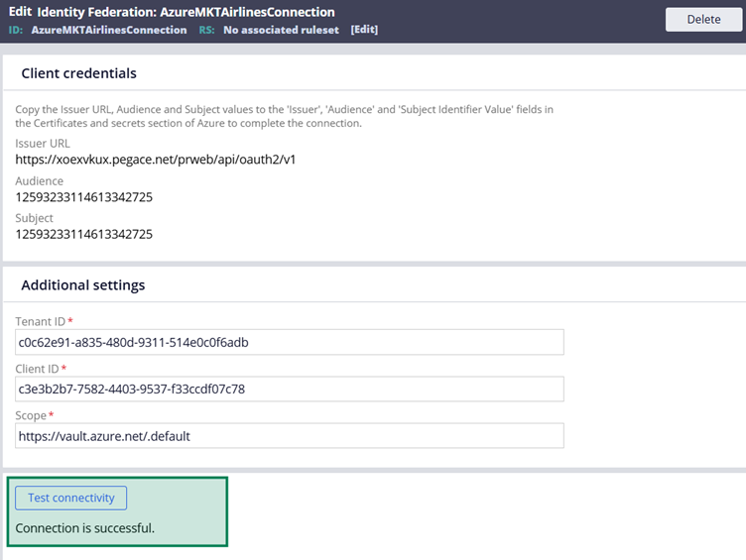This screenshot has height=560, width=746.
Task: Click the Audience number value
Action: pos(84,197)
